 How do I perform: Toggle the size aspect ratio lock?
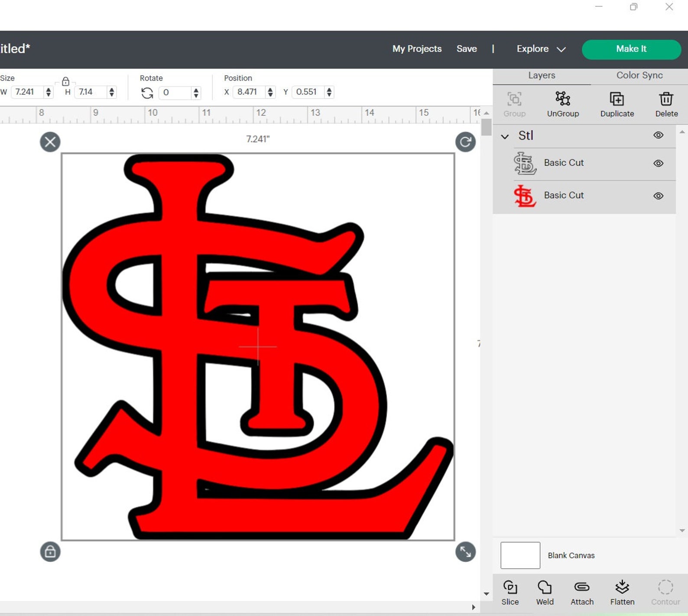[65, 81]
